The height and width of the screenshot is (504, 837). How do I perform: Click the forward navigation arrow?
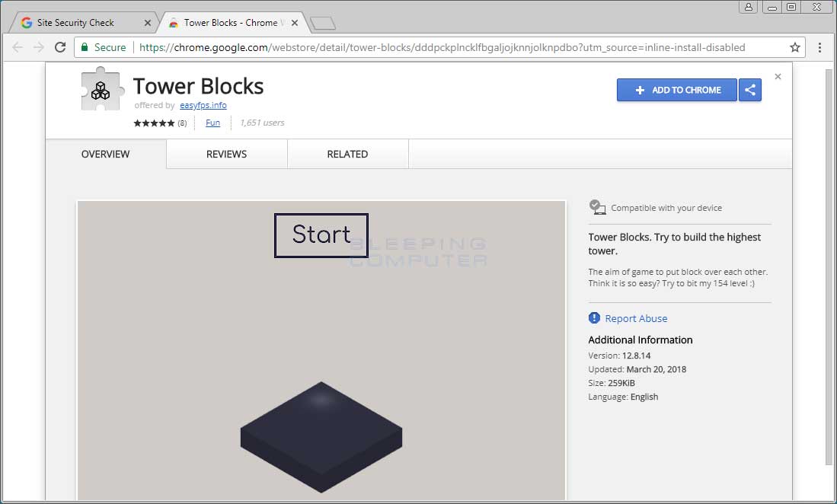pos(39,47)
